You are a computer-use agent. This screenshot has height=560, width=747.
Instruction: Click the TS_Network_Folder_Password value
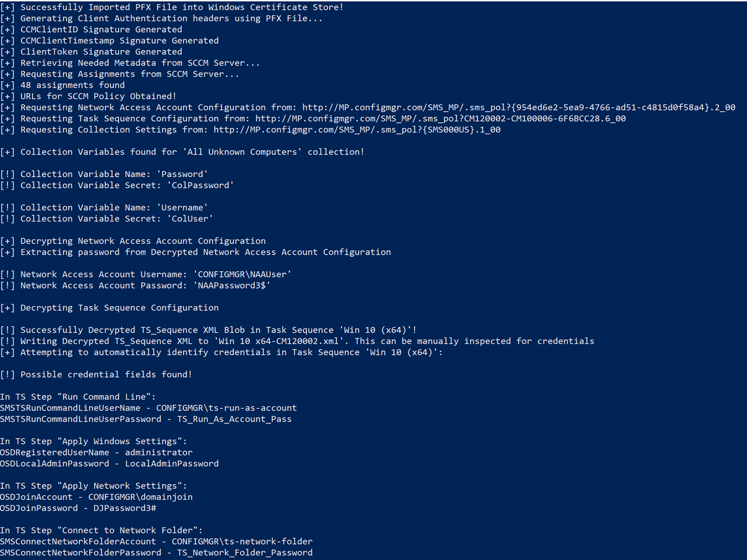click(245, 553)
